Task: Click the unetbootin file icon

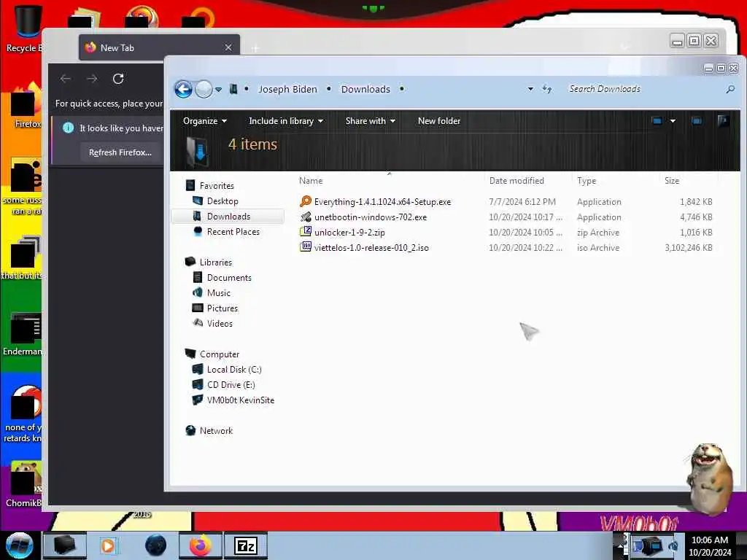Action: pyautogui.click(x=306, y=217)
